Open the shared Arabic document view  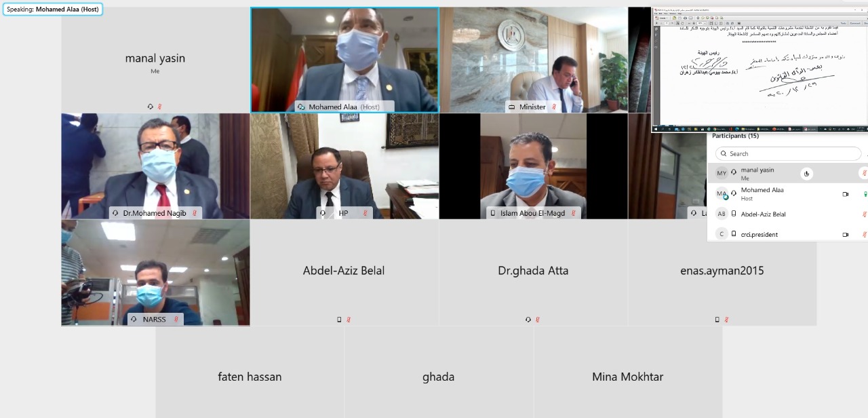click(759, 69)
